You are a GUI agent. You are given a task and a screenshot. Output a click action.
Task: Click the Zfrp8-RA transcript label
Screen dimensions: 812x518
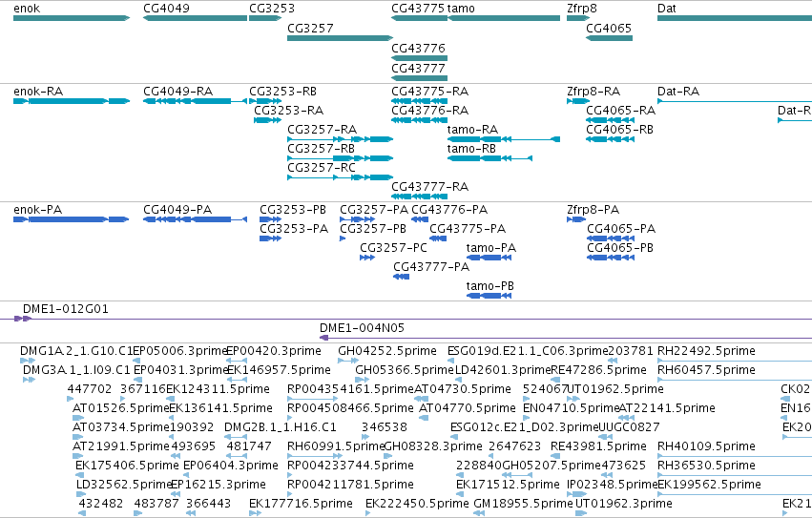[593, 92]
